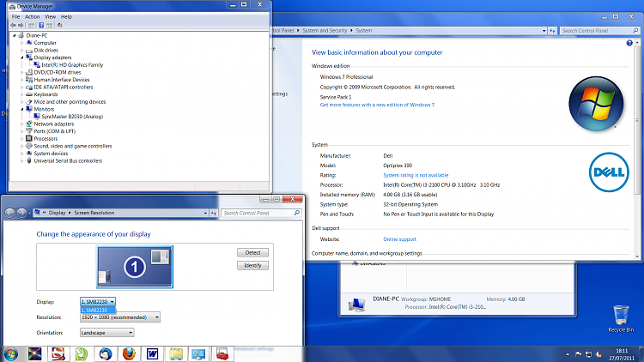Click the blue Help icon in Device Manager toolbar
Screen dimensions: 644x362
click(x=41, y=26)
